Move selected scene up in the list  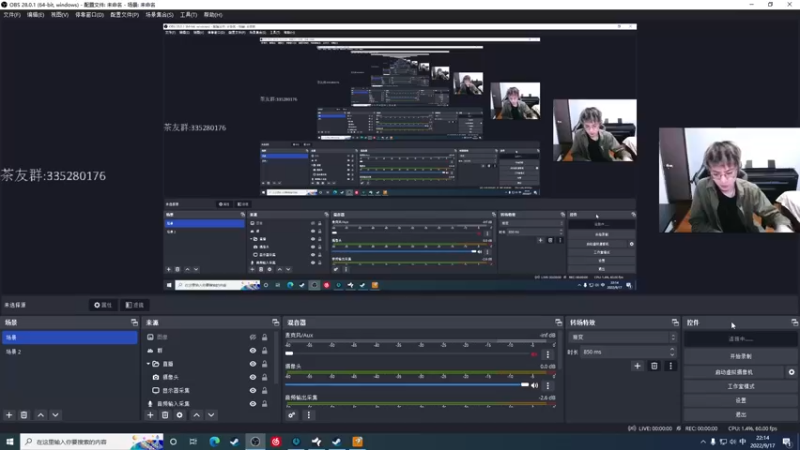(41, 415)
